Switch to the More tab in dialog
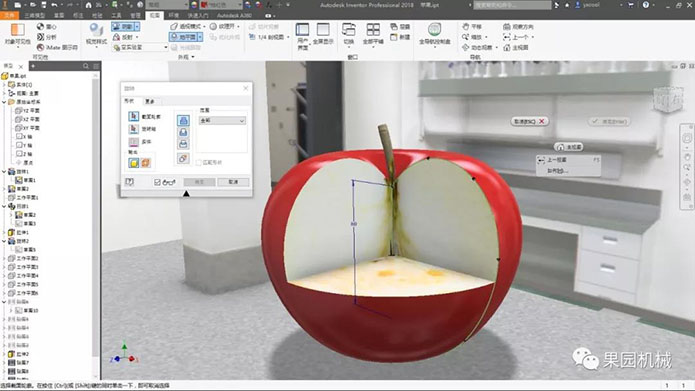Viewport: 695px width, 391px height. (150, 101)
